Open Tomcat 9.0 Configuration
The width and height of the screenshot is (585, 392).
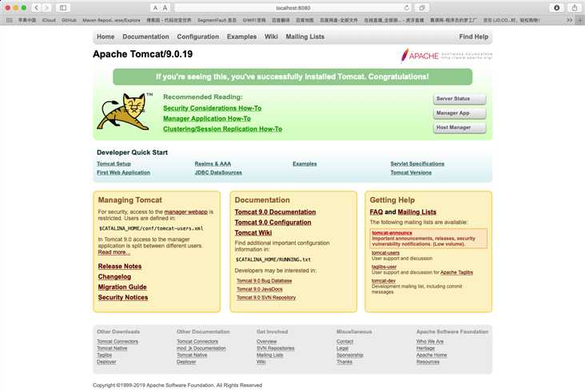coord(273,222)
